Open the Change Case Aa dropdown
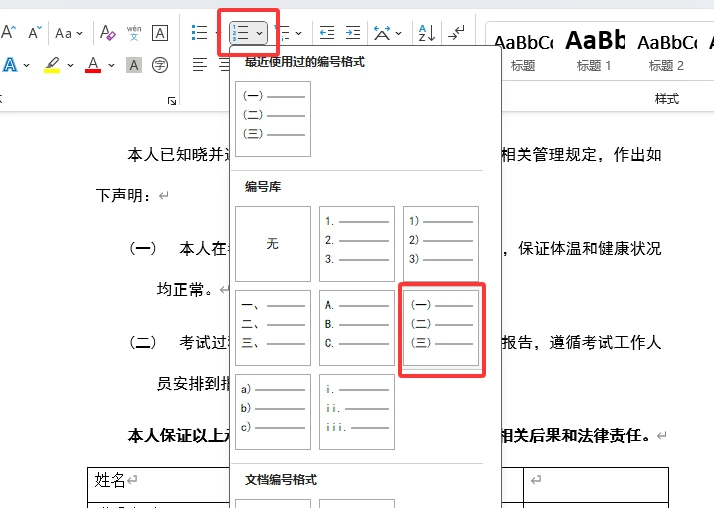This screenshot has width=714, height=508. click(69, 33)
